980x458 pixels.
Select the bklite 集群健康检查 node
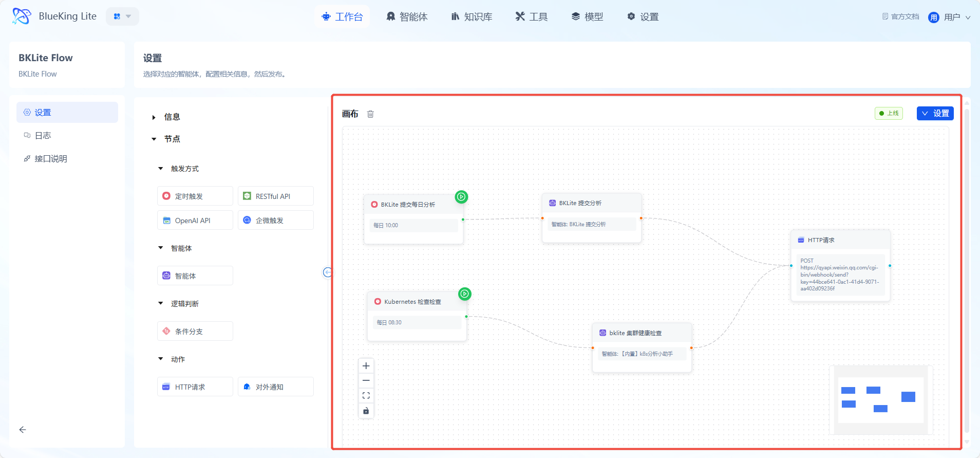pos(642,347)
